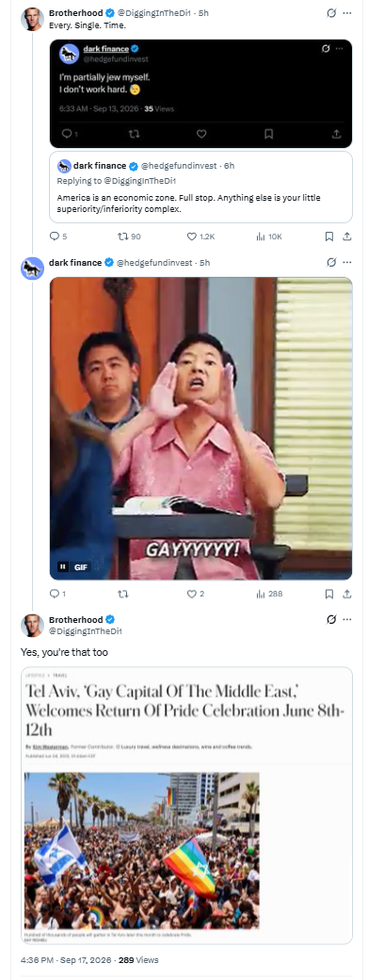The height and width of the screenshot is (980, 368).
Task: Open Brotherhood profile avatar at top
Action: (32, 20)
